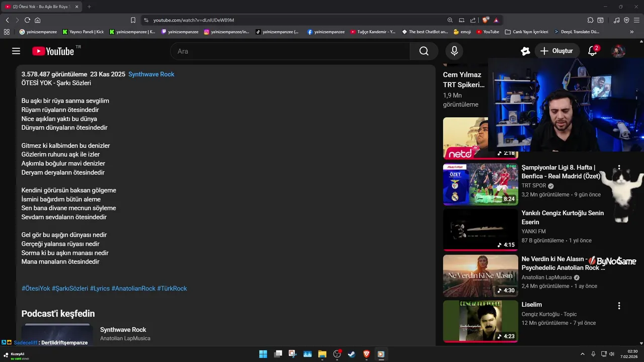644x362 pixels.
Task: Click the search magnifier button
Action: [x=424, y=51]
